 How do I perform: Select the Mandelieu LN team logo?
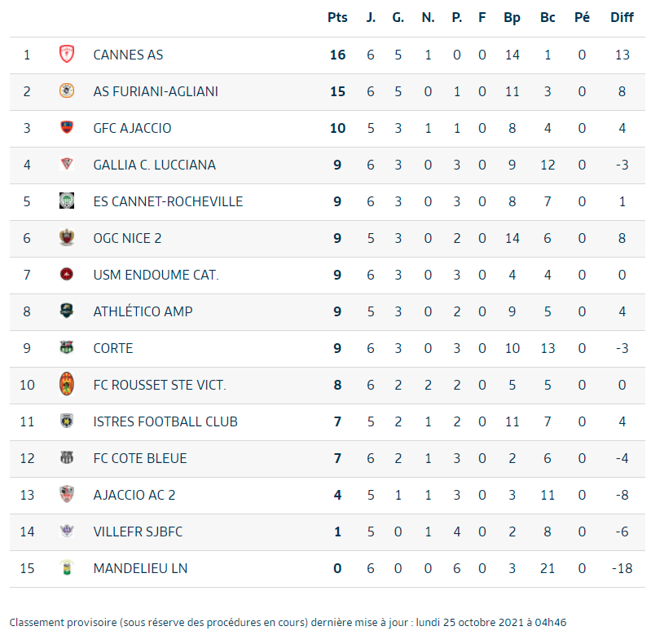click(67, 567)
